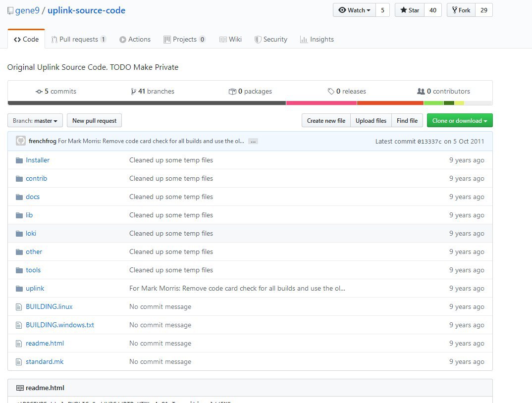Open 'Cleaned up some temp files' on loki row
The height and width of the screenshot is (403, 532).
click(171, 233)
